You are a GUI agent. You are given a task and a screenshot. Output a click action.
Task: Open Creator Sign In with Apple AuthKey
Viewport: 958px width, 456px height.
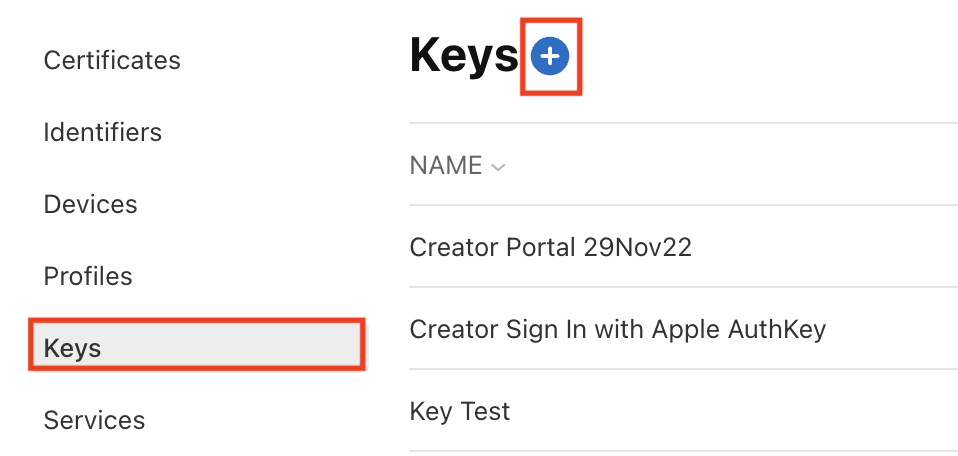coord(617,328)
